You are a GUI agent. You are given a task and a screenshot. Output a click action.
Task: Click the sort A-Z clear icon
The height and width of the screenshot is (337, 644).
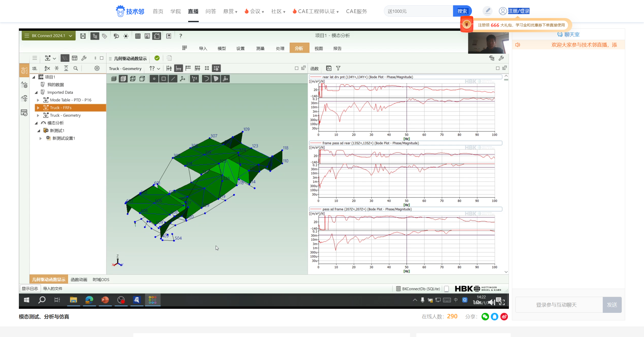point(47,68)
